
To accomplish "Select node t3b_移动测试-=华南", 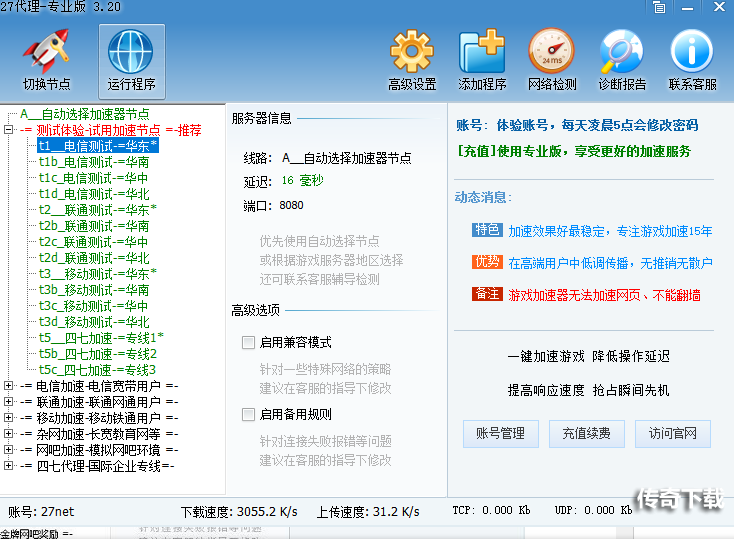I will 94,290.
